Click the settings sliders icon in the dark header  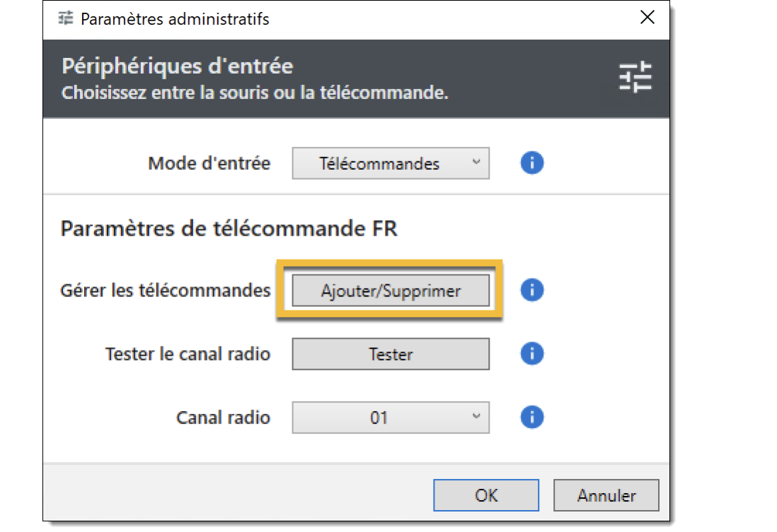635,77
